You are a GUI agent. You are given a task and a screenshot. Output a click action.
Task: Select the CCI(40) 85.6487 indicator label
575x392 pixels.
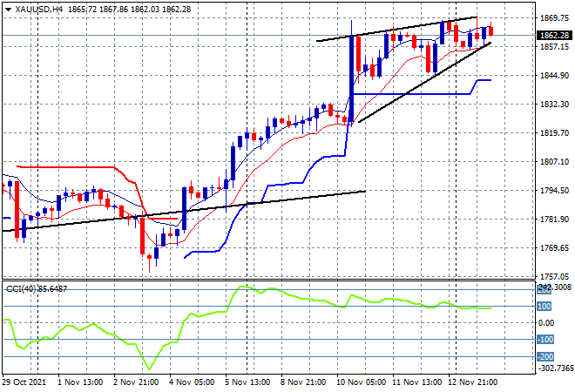pos(37,289)
